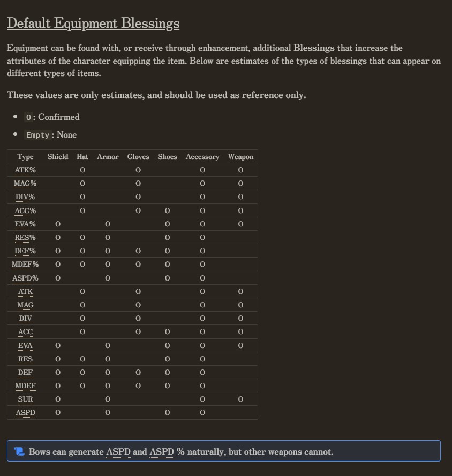Click the RES flat row label
The height and width of the screenshot is (476, 452).
coord(25,359)
